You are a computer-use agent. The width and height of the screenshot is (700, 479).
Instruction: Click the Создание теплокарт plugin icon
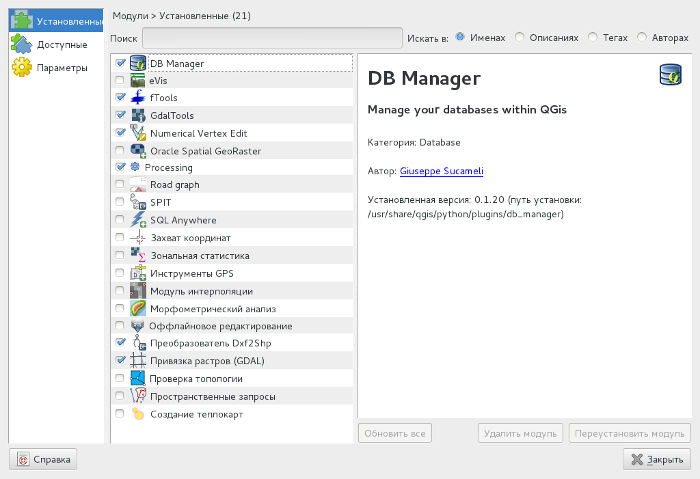click(138, 414)
